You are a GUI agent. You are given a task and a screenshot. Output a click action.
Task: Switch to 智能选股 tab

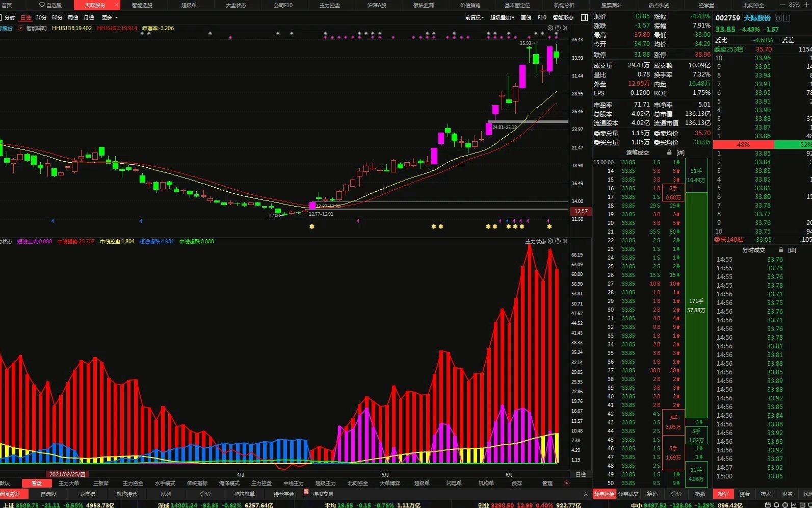142,5
